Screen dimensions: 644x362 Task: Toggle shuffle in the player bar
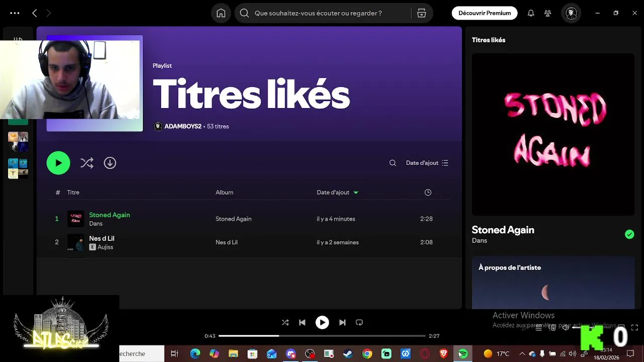coord(285,322)
